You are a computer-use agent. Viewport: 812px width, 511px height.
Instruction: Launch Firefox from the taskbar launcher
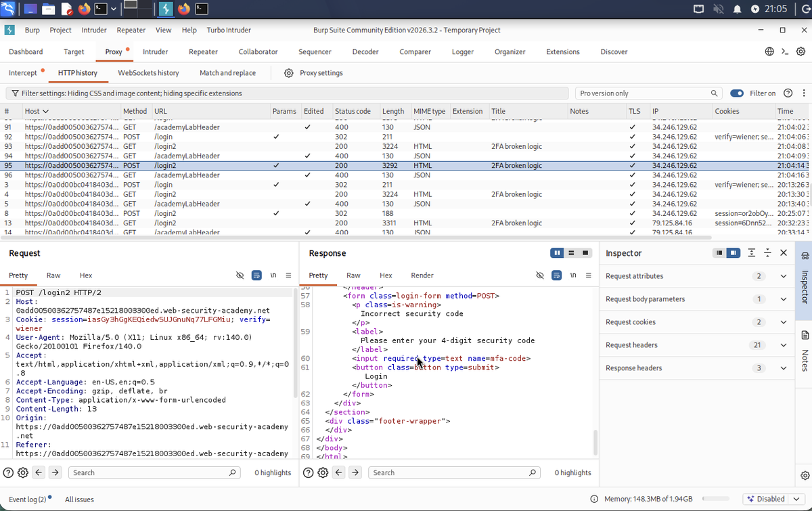point(84,9)
